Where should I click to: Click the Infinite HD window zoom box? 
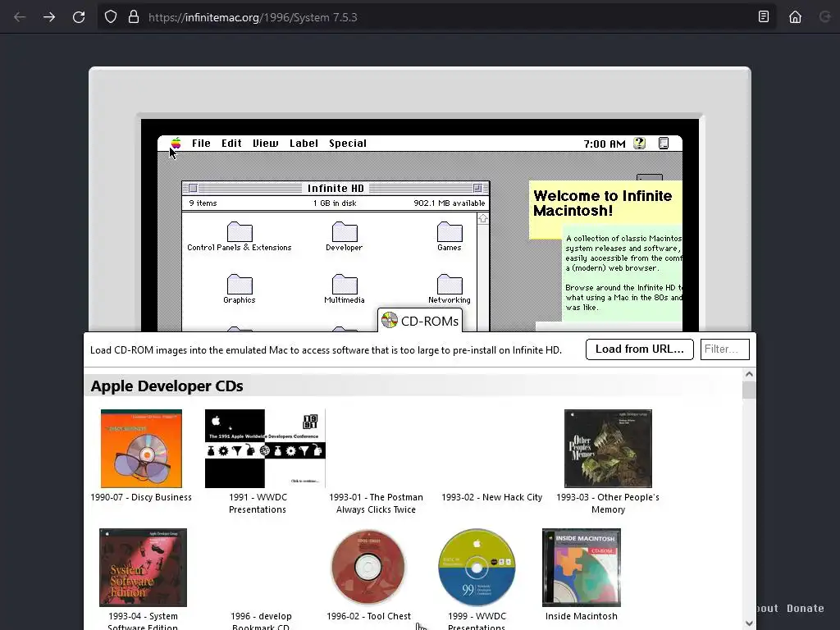click(477, 188)
